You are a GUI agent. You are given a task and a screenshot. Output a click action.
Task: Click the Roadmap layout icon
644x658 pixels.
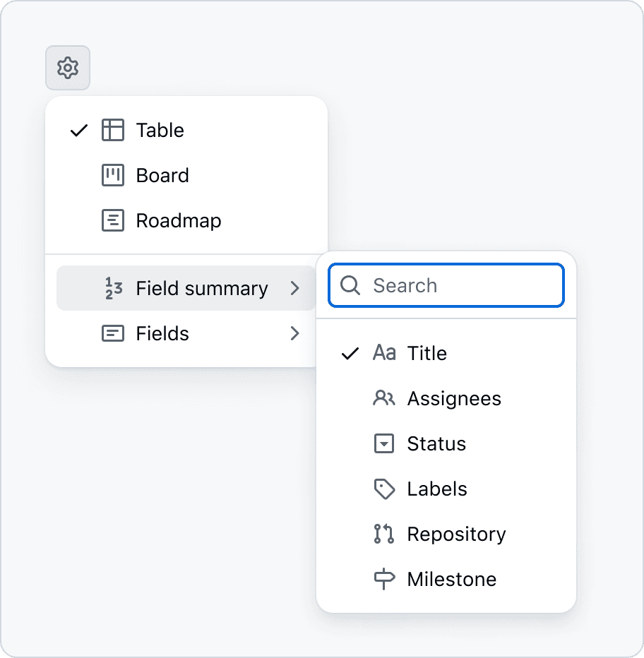[113, 220]
